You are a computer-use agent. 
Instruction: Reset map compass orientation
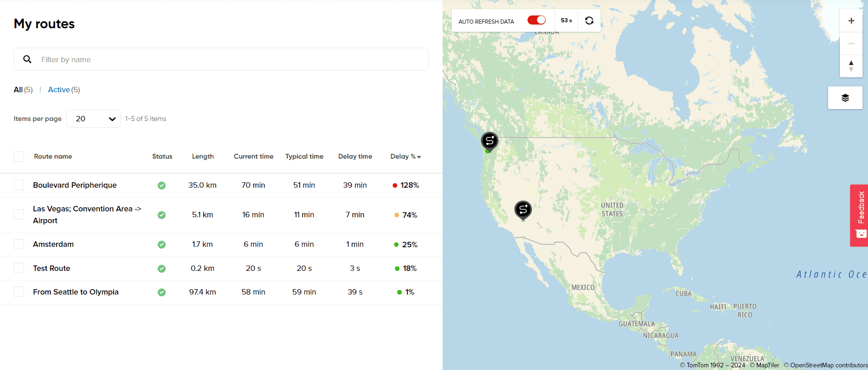851,66
